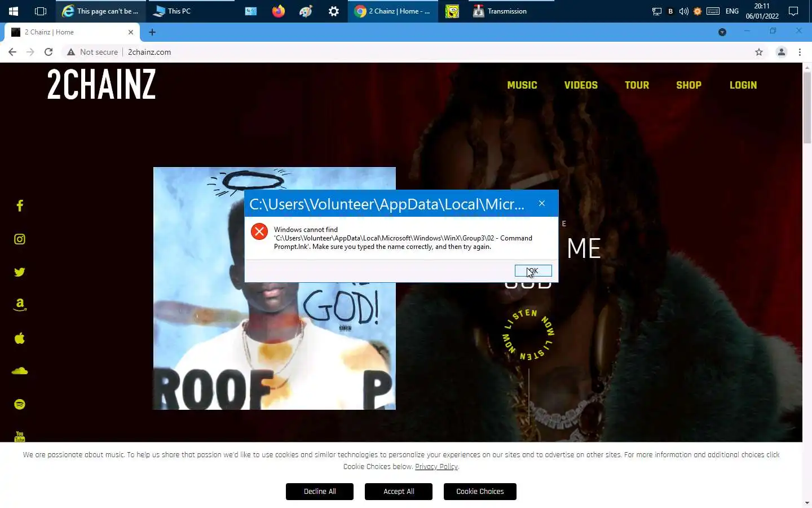
Task: Click Decline All cookies button
Action: tap(320, 492)
